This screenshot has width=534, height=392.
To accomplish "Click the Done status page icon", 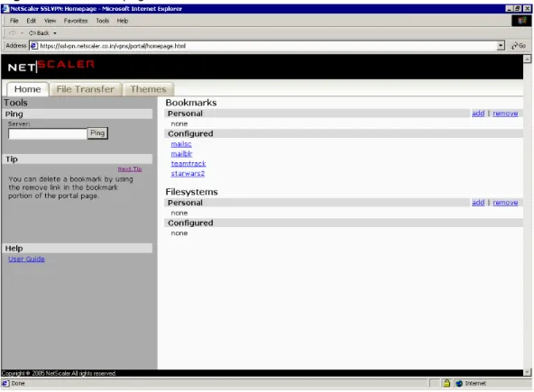I will point(5,383).
